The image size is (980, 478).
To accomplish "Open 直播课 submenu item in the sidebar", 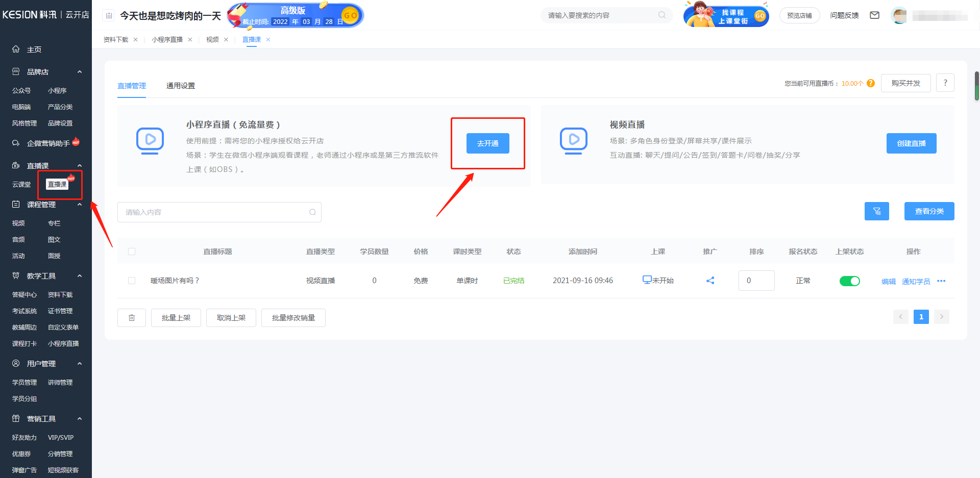I will tap(57, 184).
